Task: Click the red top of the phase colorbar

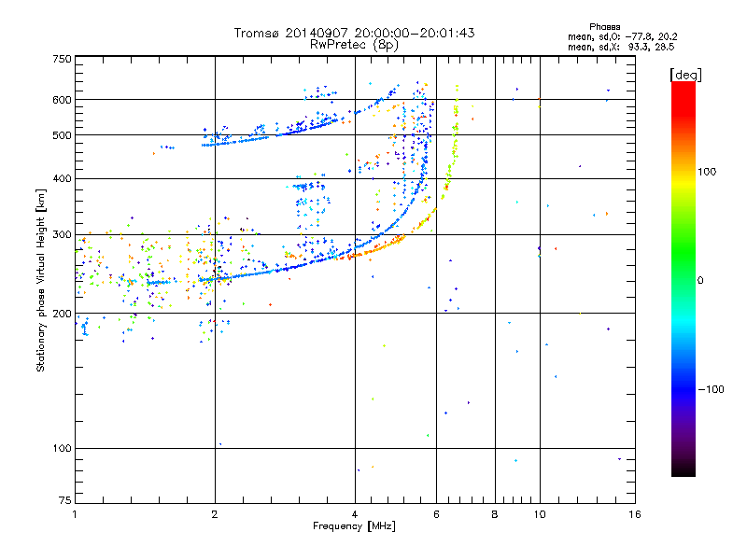Action: tap(683, 88)
